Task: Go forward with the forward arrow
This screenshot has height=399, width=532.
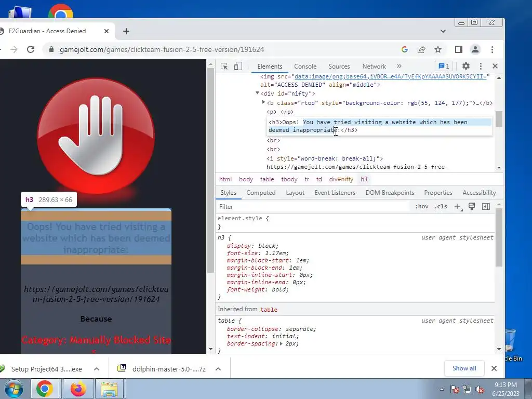Action: (14, 49)
